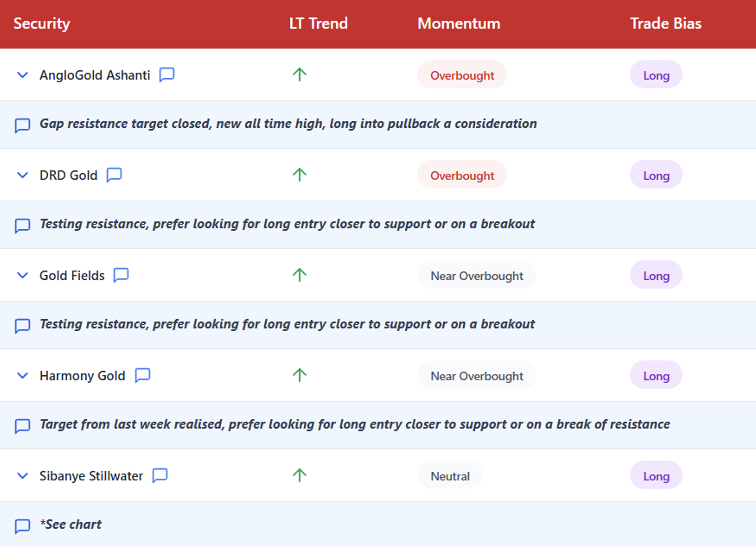Click green LT Trend arrow for Sibanye Stillwater

click(299, 475)
